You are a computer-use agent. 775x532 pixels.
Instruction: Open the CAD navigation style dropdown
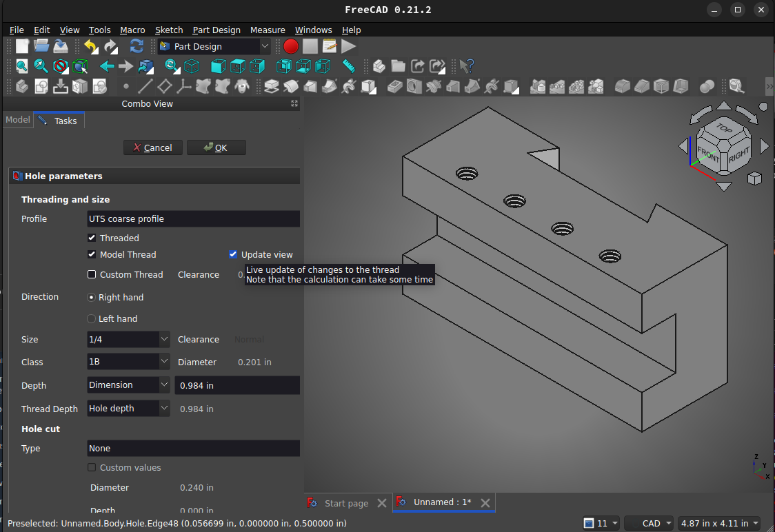pyautogui.click(x=648, y=523)
